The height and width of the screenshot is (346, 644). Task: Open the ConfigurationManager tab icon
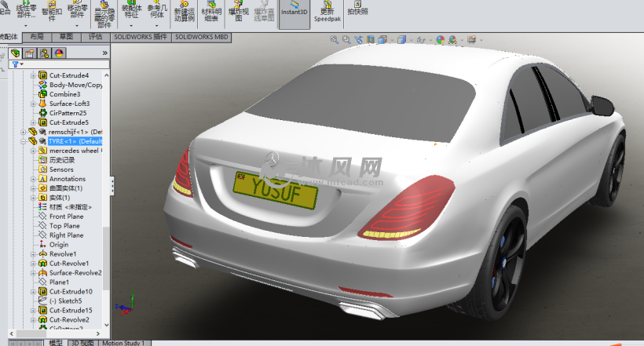[44, 53]
